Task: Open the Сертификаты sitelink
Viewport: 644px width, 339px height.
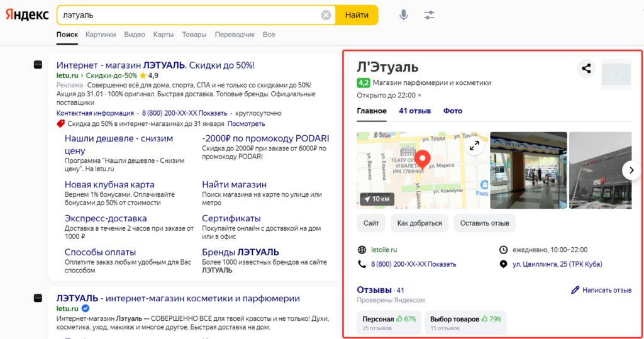Action: [x=231, y=218]
